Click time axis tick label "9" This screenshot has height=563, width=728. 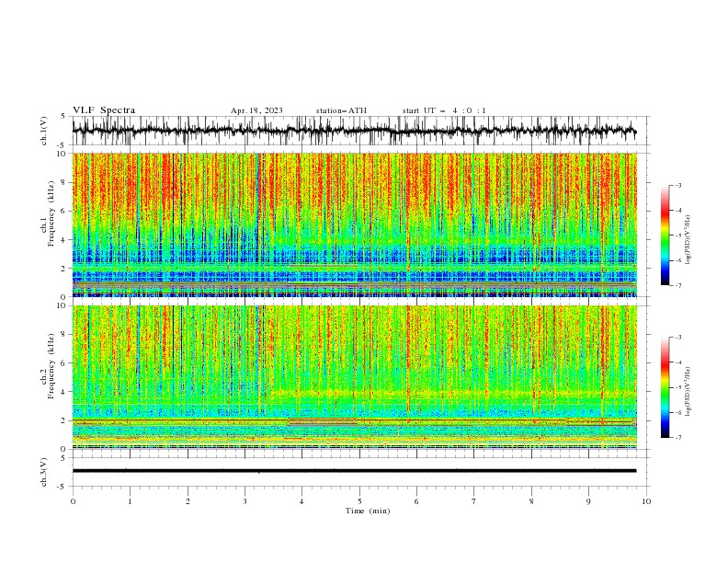click(588, 501)
